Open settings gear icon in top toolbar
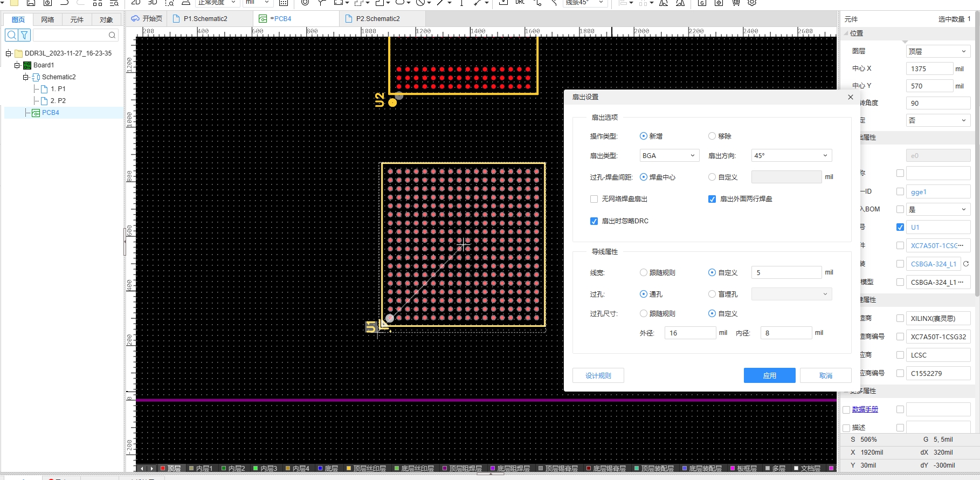 click(x=752, y=3)
